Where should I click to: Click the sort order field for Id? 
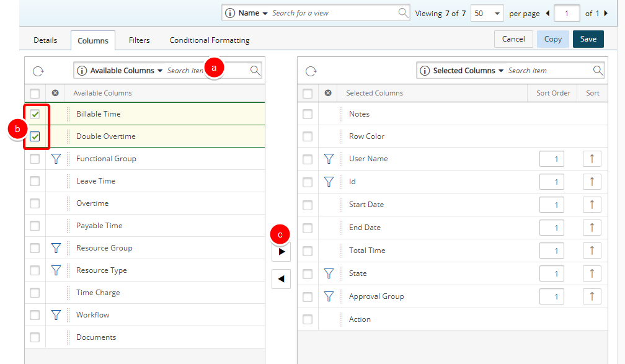[552, 182]
